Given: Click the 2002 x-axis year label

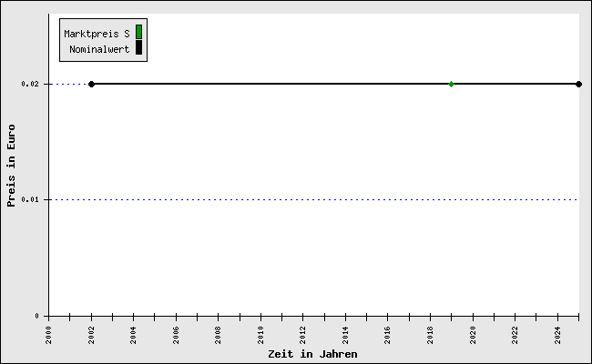Looking at the screenshot, I should tap(91, 335).
